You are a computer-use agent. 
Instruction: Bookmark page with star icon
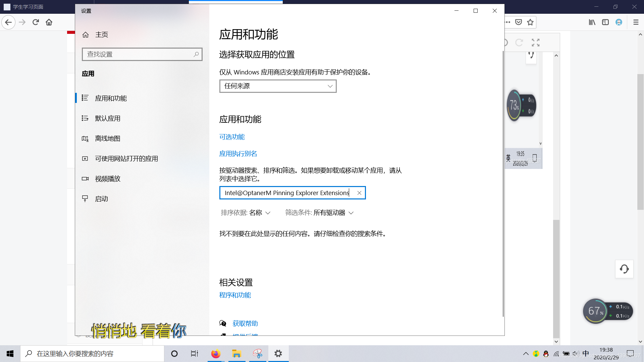click(530, 22)
